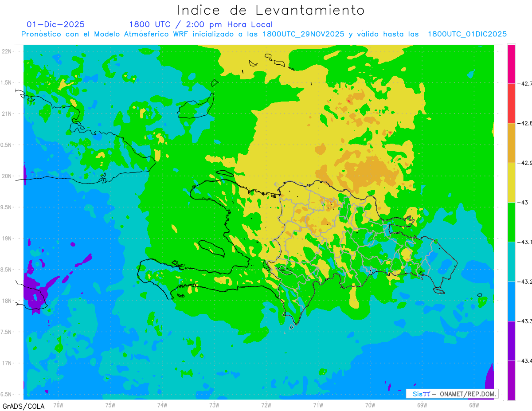Image resolution: width=532 pixels, height=411 pixels.
Task: Pick the blue legend color swatch
Action: click(x=511, y=301)
